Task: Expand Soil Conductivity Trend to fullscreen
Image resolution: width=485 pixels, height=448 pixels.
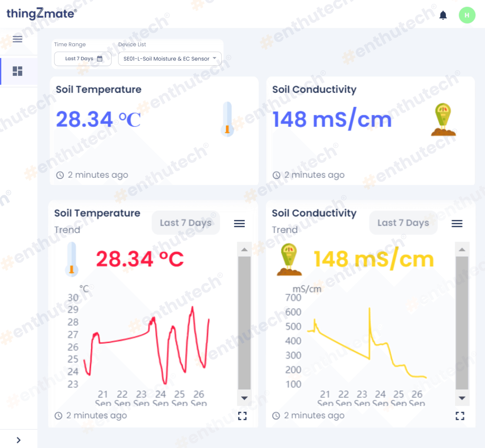Action: (x=460, y=416)
